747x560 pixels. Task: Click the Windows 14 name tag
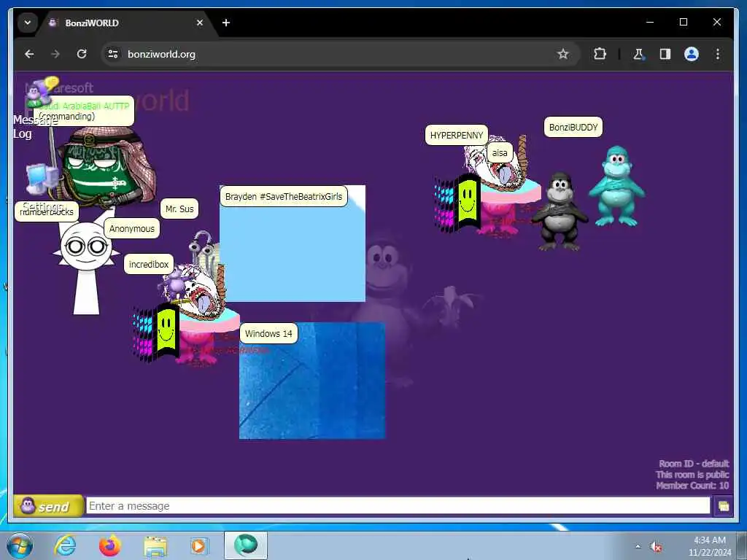(x=268, y=333)
